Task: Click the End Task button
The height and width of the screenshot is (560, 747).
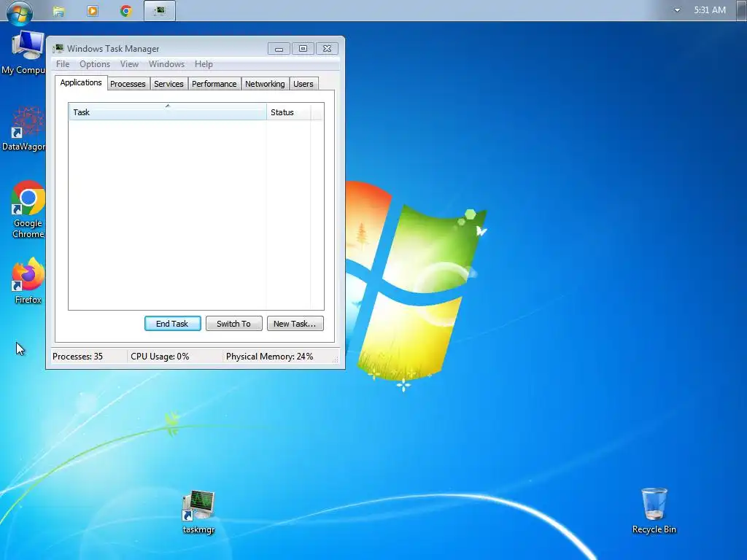Action: [x=172, y=323]
